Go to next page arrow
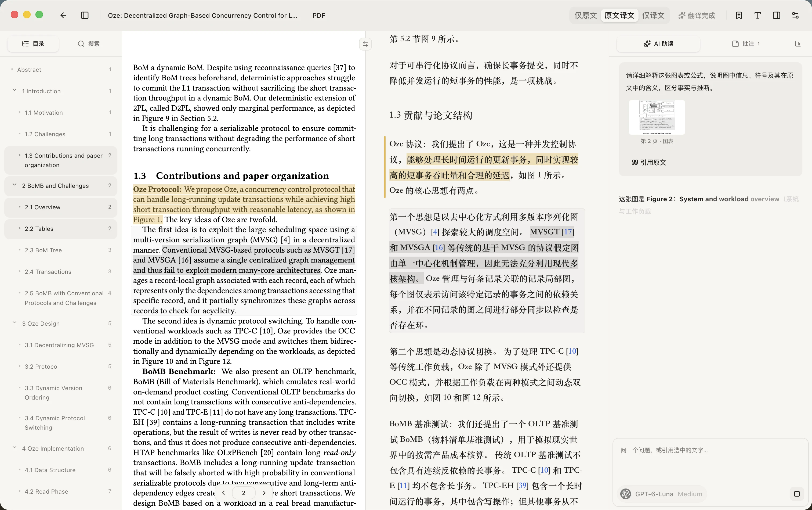The width and height of the screenshot is (812, 510). (x=264, y=493)
